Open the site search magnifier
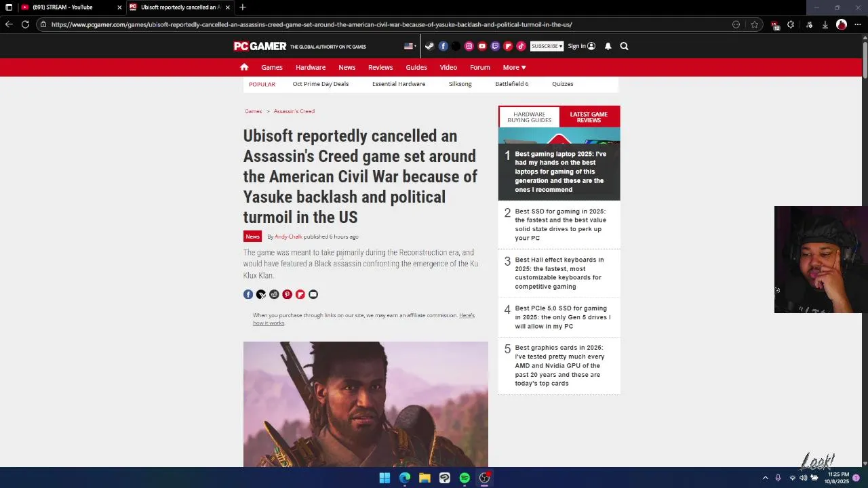 pyautogui.click(x=624, y=46)
